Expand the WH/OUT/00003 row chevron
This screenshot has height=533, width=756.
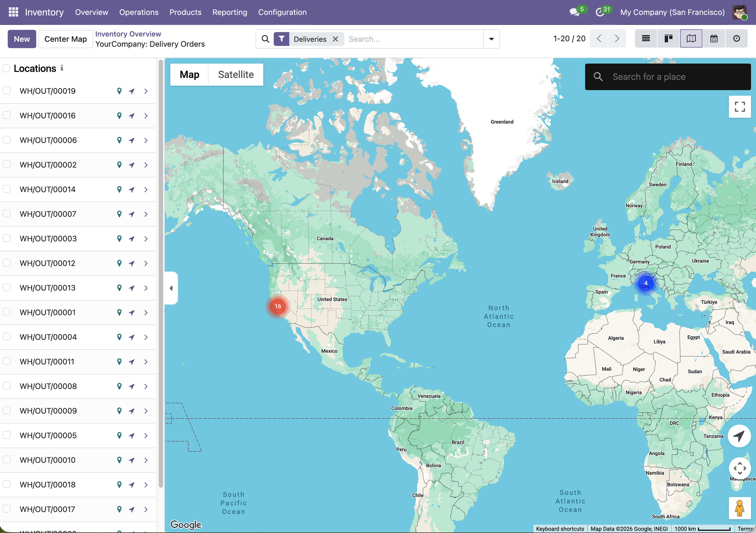[x=146, y=239]
